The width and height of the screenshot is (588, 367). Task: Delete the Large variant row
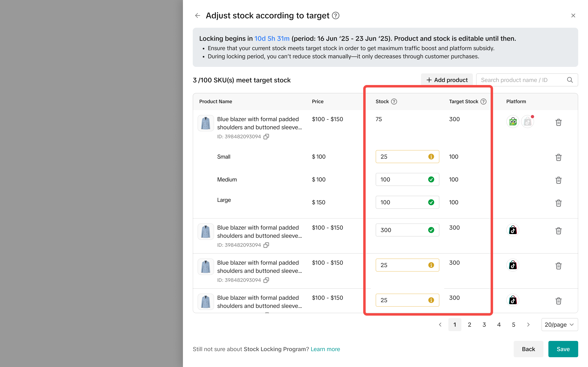pos(558,203)
